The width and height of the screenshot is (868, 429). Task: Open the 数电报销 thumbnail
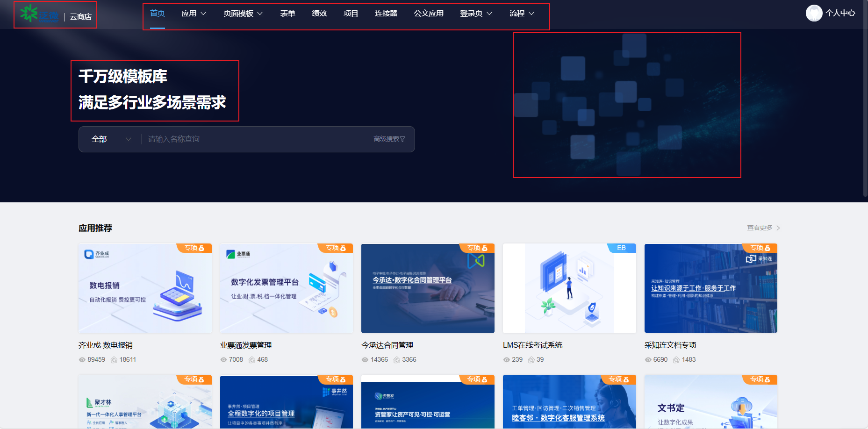click(145, 288)
